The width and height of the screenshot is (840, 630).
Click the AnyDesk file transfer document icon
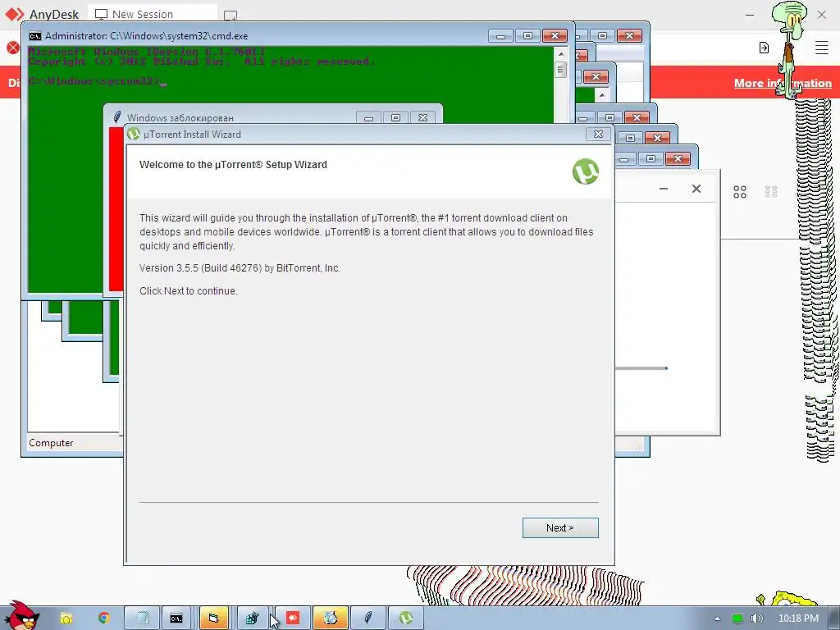point(764,48)
